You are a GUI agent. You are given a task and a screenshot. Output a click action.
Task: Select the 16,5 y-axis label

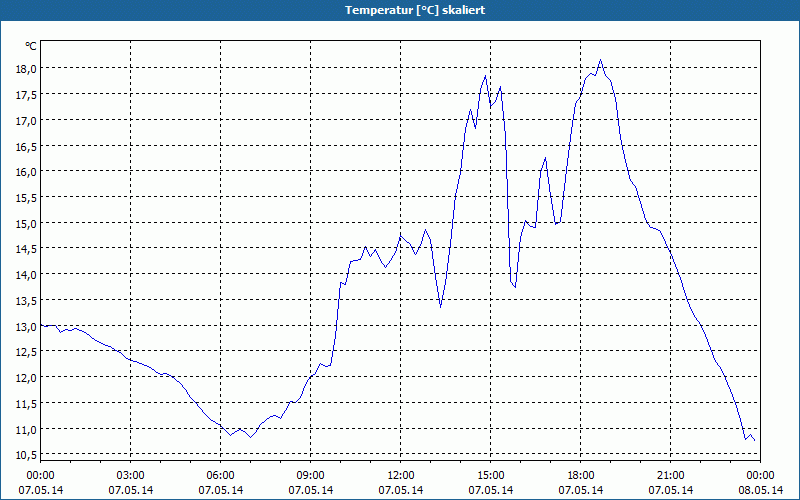[x=26, y=146]
